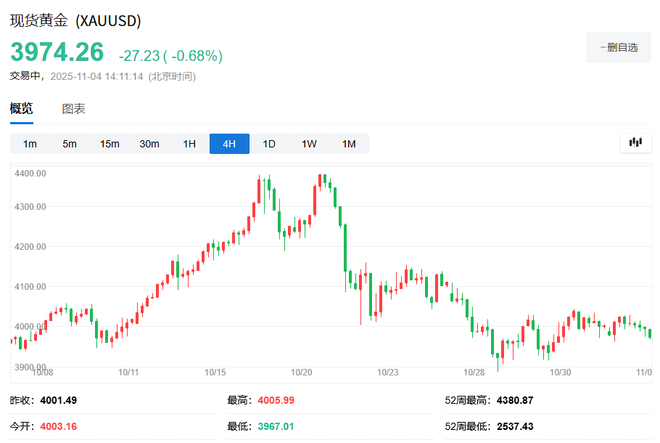The height and width of the screenshot is (443, 660).
Task: Select the 1W weekly interval
Action: [309, 144]
